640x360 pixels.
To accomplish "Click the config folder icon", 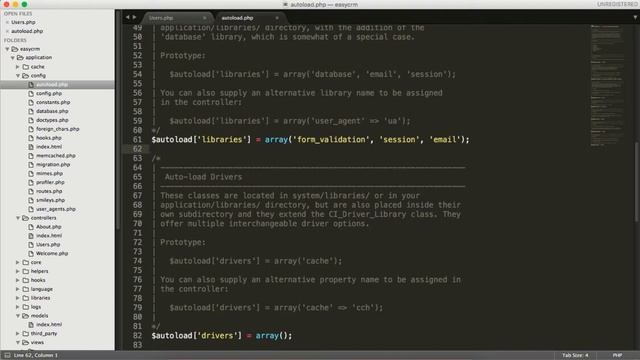I will tap(25, 76).
